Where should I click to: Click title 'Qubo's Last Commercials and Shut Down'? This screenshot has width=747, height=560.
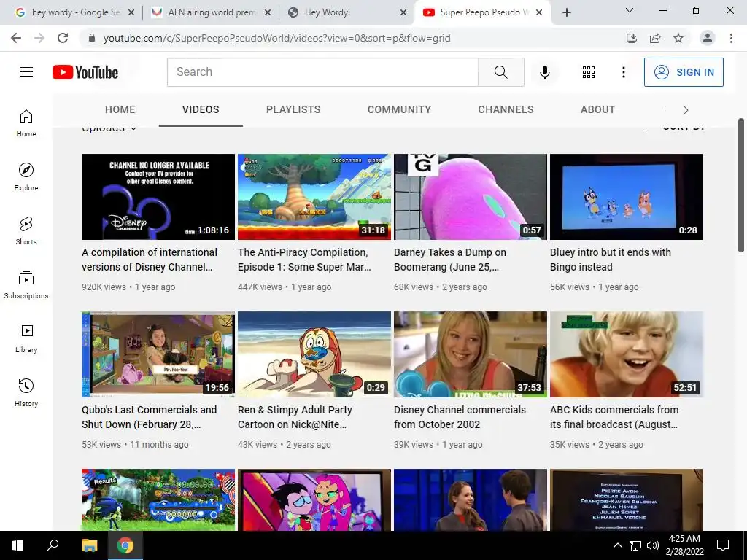tap(149, 417)
